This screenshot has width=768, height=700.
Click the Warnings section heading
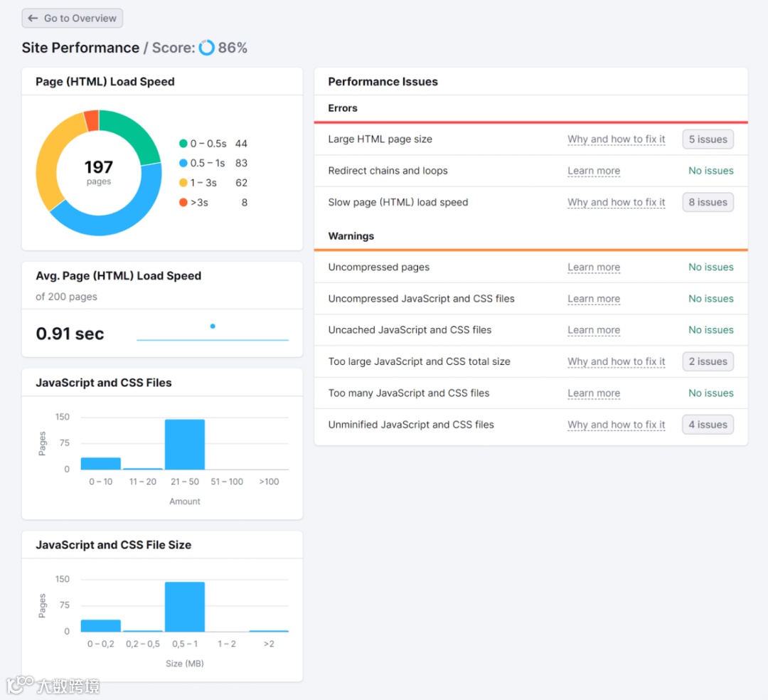click(351, 236)
